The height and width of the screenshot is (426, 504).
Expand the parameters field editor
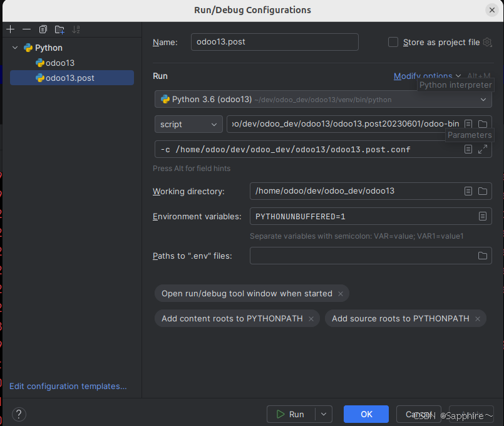point(483,149)
